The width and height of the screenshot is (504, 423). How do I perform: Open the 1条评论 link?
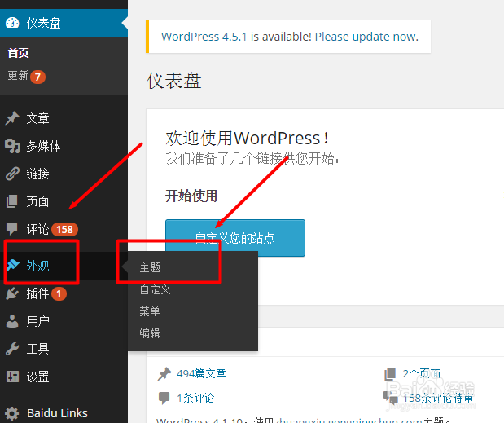tap(195, 399)
